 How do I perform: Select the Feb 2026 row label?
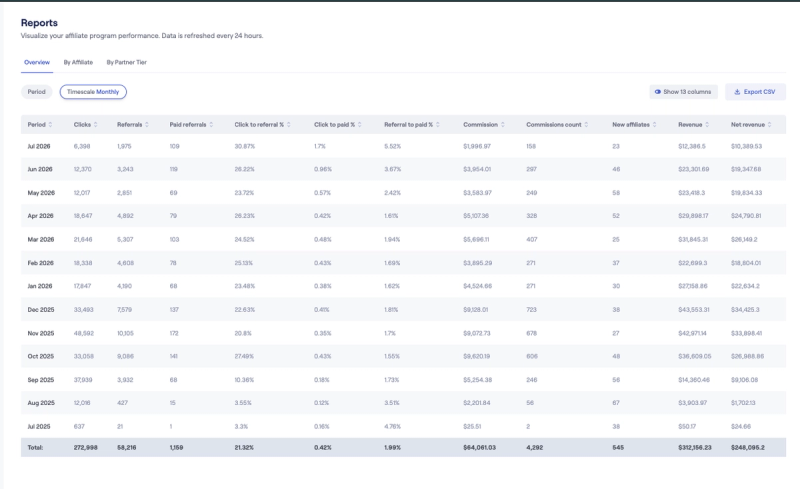(40, 263)
